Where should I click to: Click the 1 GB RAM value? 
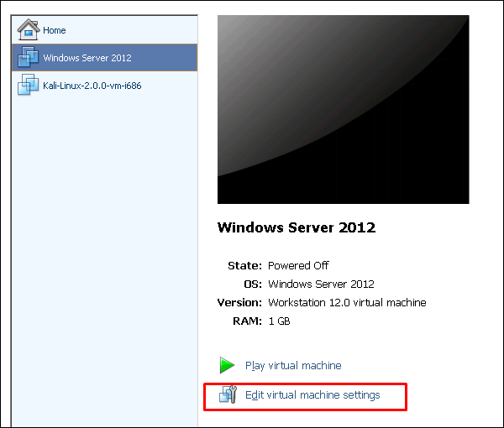(280, 321)
